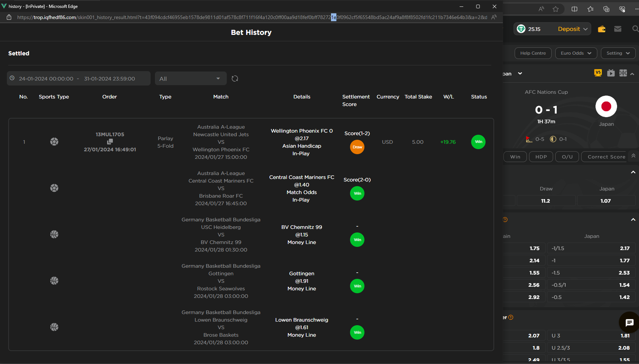Click the Total Stake column header
The width and height of the screenshot is (639, 364).
418,97
